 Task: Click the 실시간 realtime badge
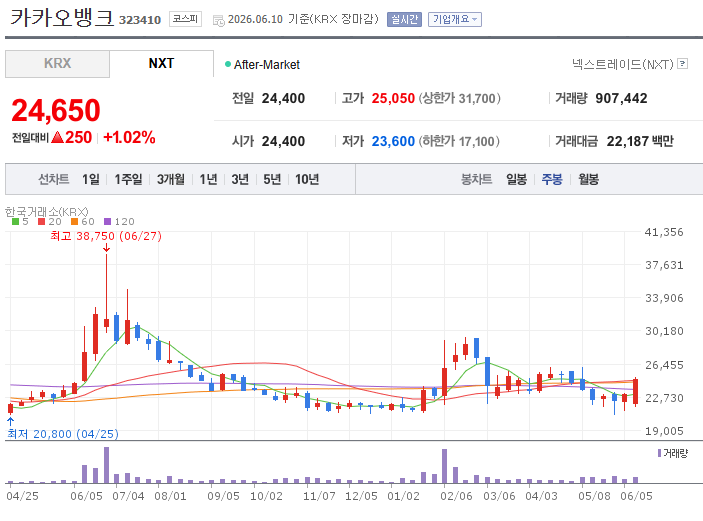pos(404,19)
